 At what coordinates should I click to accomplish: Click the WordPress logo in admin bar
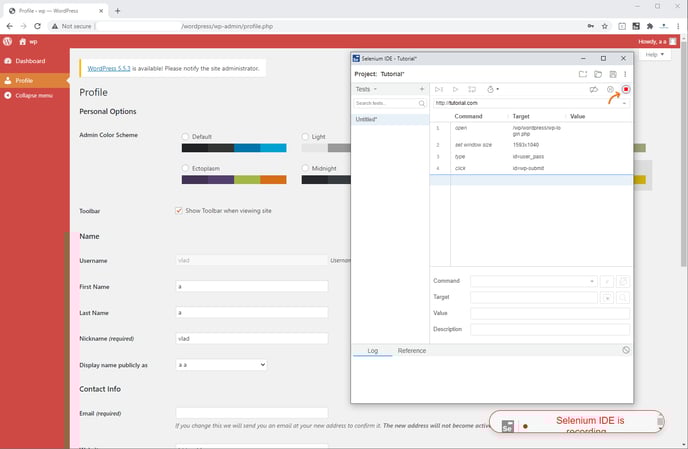click(x=7, y=42)
